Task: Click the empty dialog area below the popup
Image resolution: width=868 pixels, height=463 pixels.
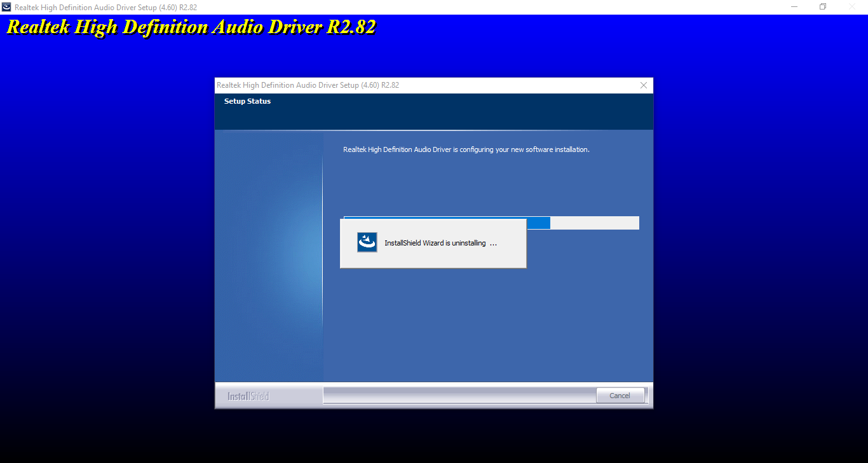Action: 488,324
